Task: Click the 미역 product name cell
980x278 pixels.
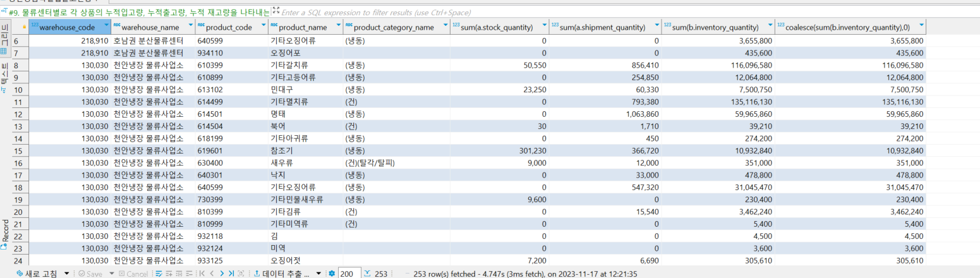Action: click(306, 248)
